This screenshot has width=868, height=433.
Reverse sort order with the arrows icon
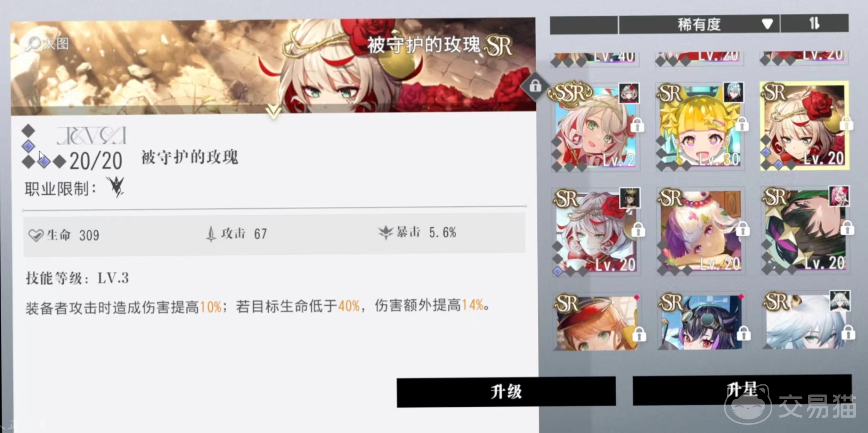(814, 23)
